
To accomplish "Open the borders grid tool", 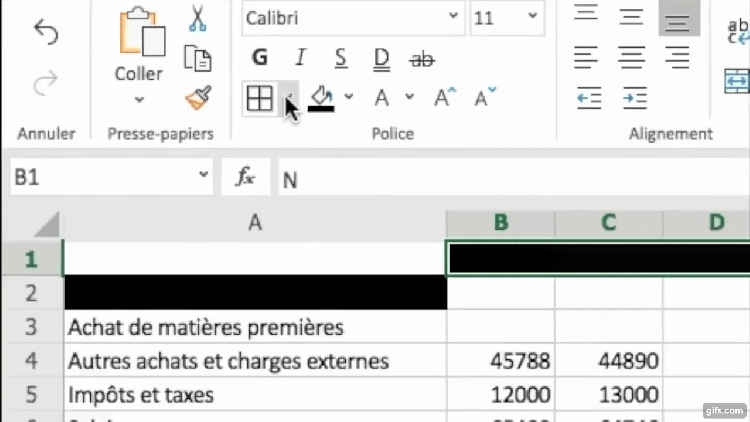I will pyautogui.click(x=259, y=98).
